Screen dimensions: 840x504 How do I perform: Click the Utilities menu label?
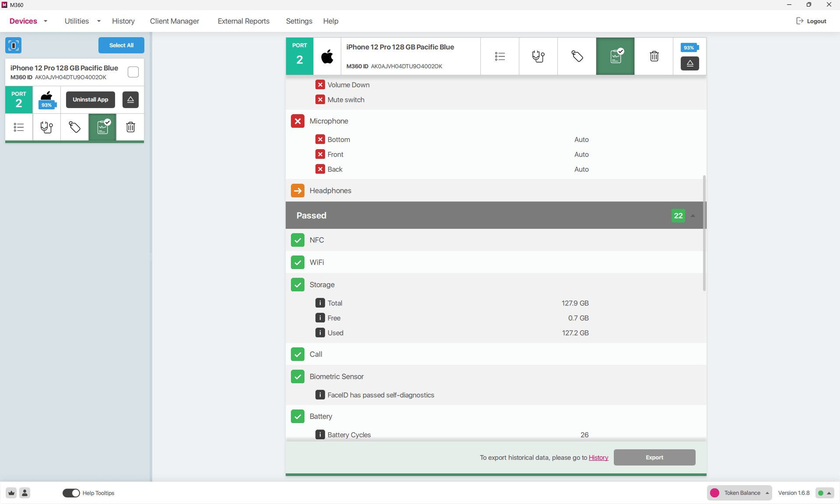click(x=77, y=21)
